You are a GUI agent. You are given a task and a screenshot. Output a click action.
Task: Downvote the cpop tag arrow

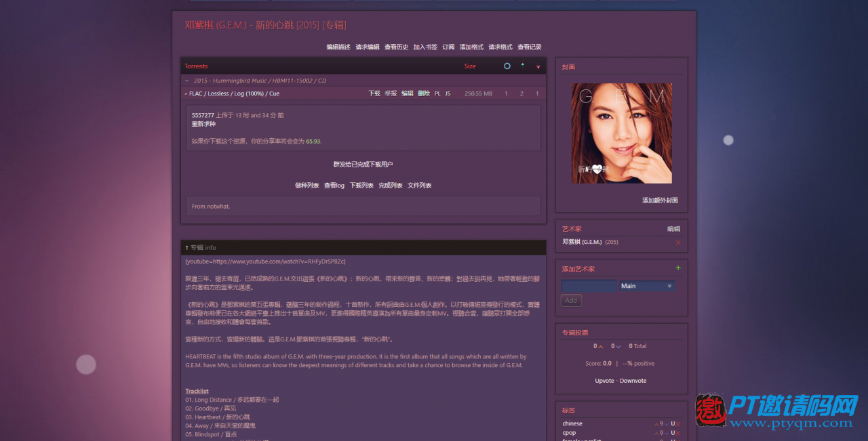click(666, 434)
